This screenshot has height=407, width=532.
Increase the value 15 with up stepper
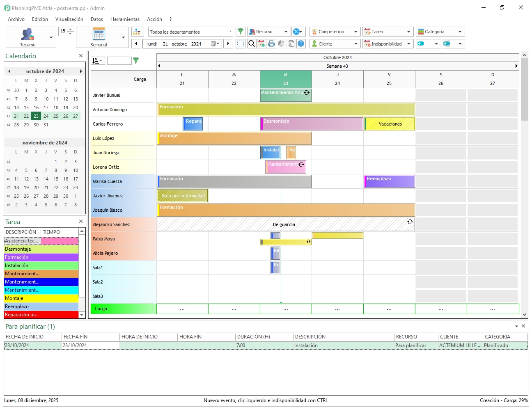point(71,29)
